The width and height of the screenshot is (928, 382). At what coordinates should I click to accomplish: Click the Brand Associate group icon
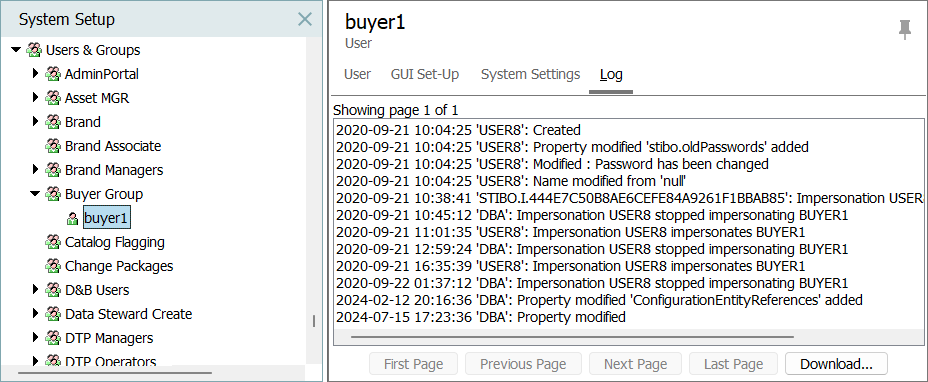coord(53,146)
